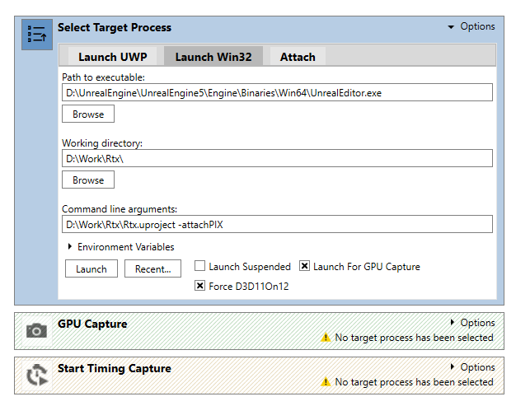Select the Launch Win32 tab

click(x=213, y=57)
